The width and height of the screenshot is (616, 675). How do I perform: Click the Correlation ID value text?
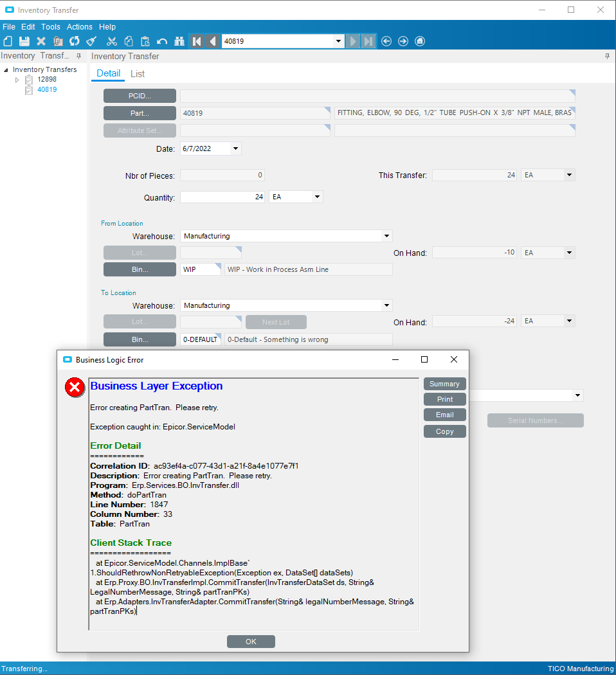[226, 466]
